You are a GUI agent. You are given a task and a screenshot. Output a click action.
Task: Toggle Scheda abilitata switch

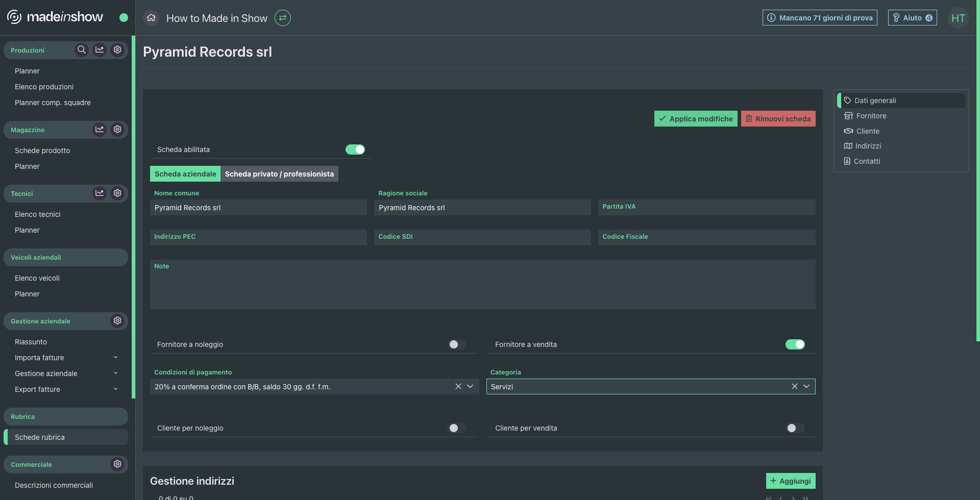tap(355, 149)
